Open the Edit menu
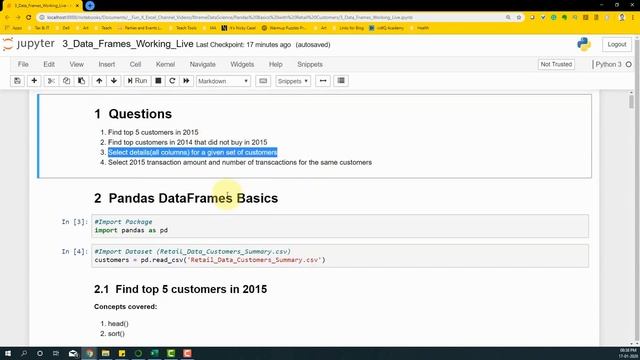The image size is (640, 360). point(49,64)
